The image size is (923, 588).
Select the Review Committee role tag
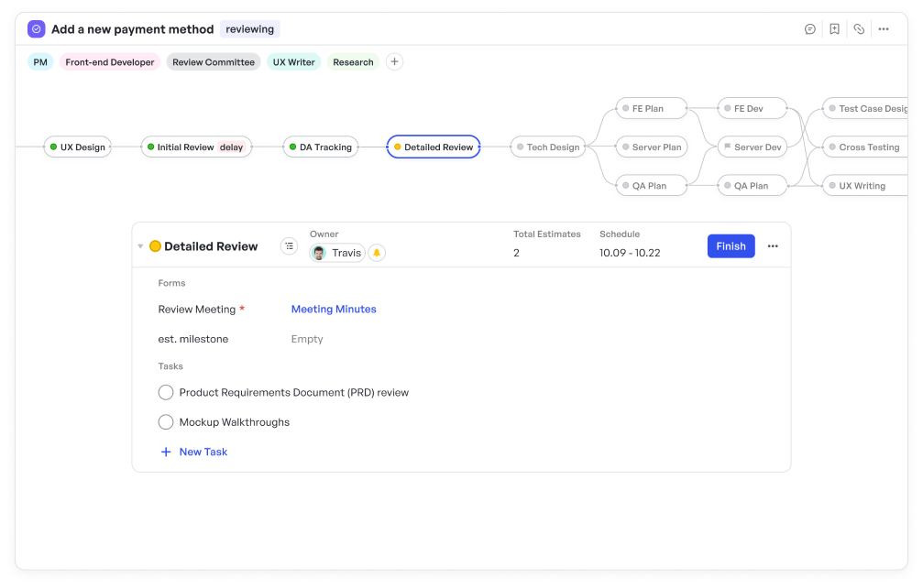(214, 62)
